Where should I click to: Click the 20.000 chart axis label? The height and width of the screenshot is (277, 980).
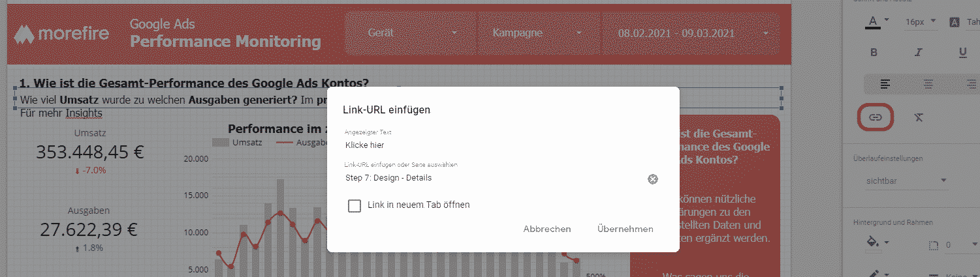(x=196, y=159)
